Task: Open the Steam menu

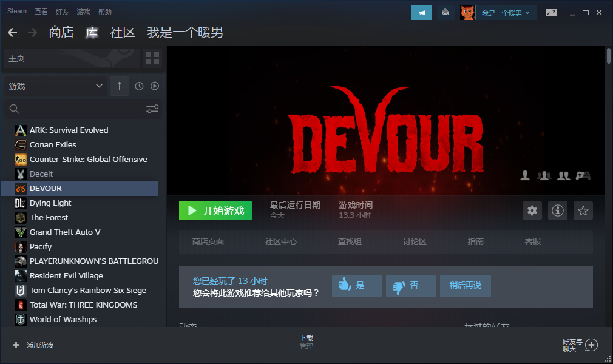Action: point(17,12)
